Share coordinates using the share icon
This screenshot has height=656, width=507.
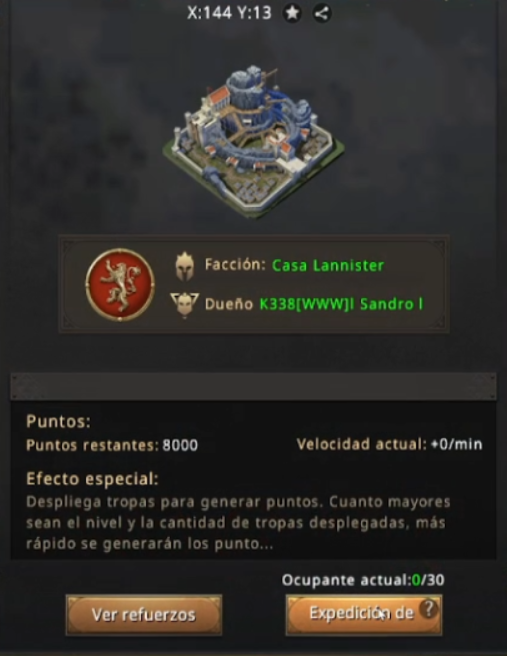(x=322, y=13)
